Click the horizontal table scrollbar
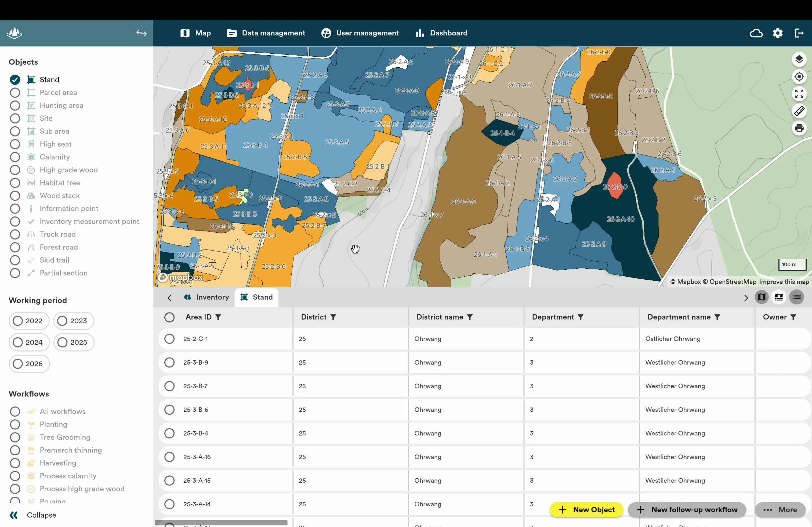This screenshot has height=527, width=812. coord(221,522)
